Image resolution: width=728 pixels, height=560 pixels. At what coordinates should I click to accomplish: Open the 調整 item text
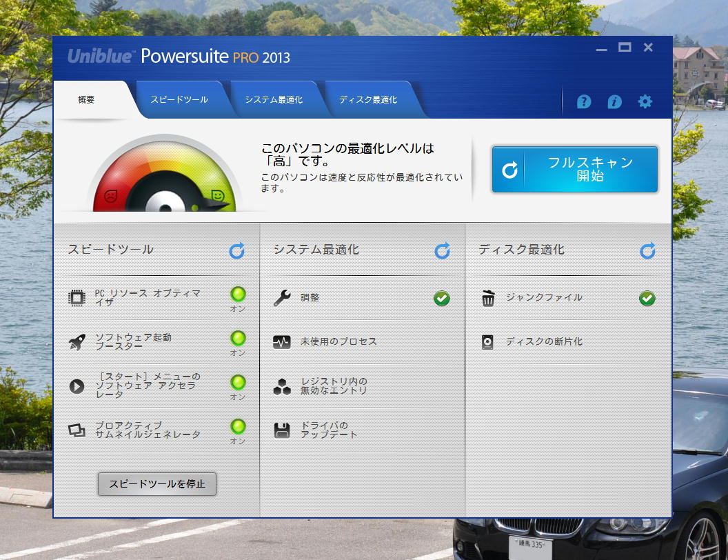[310, 298]
